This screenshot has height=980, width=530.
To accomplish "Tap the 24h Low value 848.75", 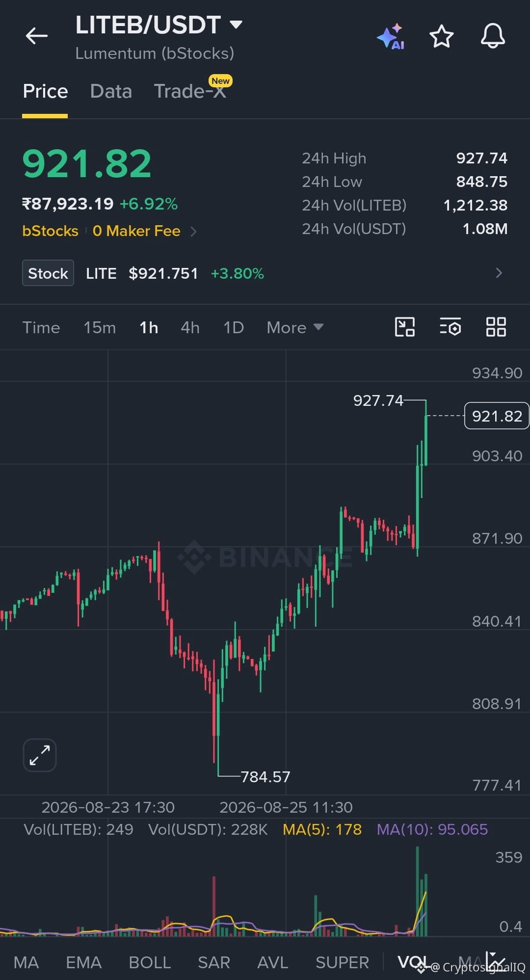I will (x=482, y=182).
